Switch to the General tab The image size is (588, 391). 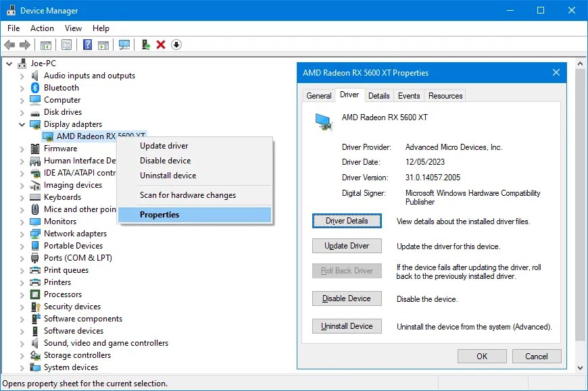(x=319, y=95)
